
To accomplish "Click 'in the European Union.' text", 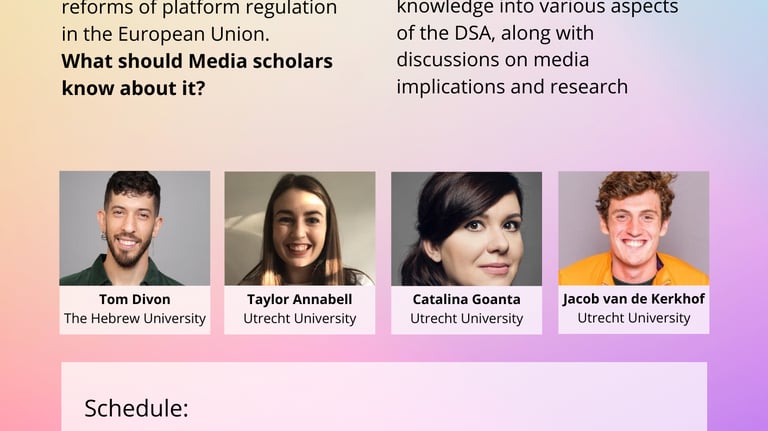I will (166, 34).
